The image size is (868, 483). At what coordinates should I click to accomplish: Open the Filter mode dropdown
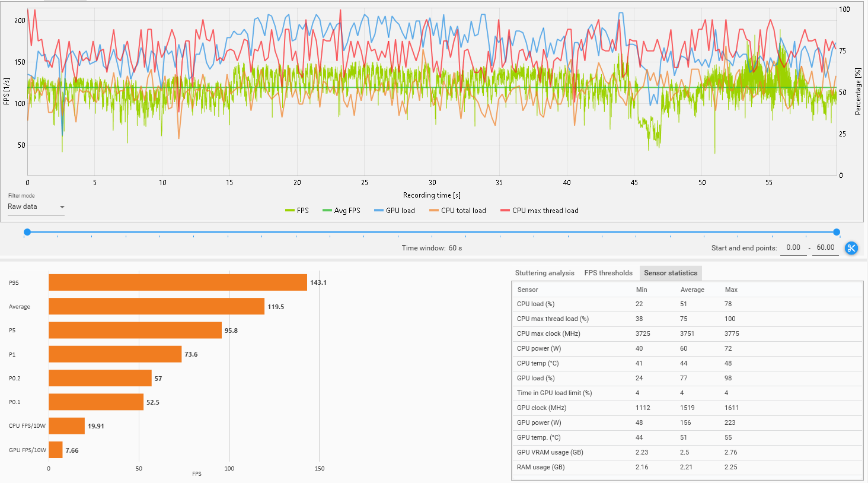point(36,207)
